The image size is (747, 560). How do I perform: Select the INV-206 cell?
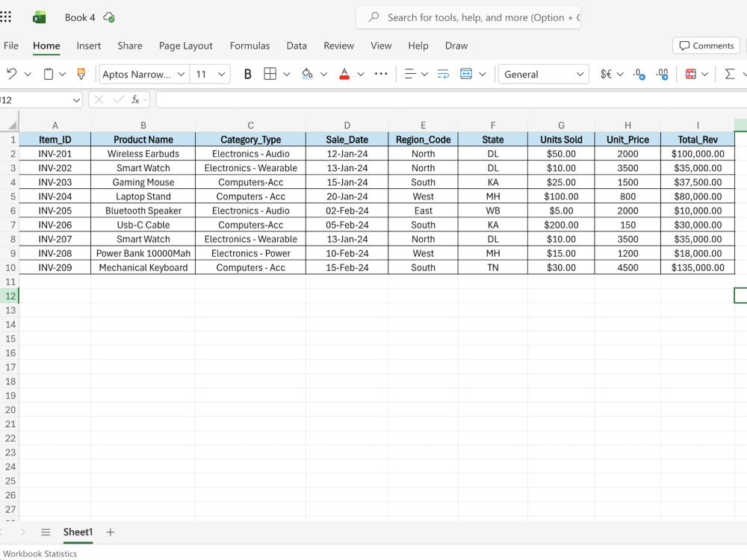(55, 225)
